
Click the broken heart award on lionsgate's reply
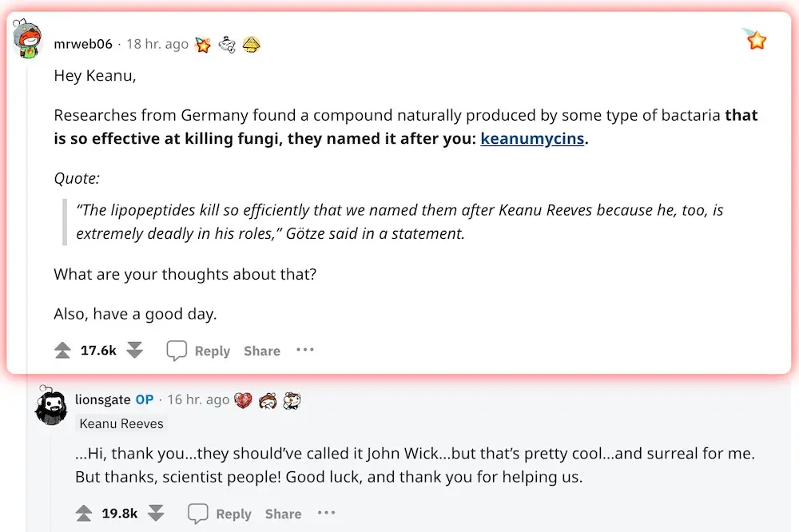tap(243, 399)
